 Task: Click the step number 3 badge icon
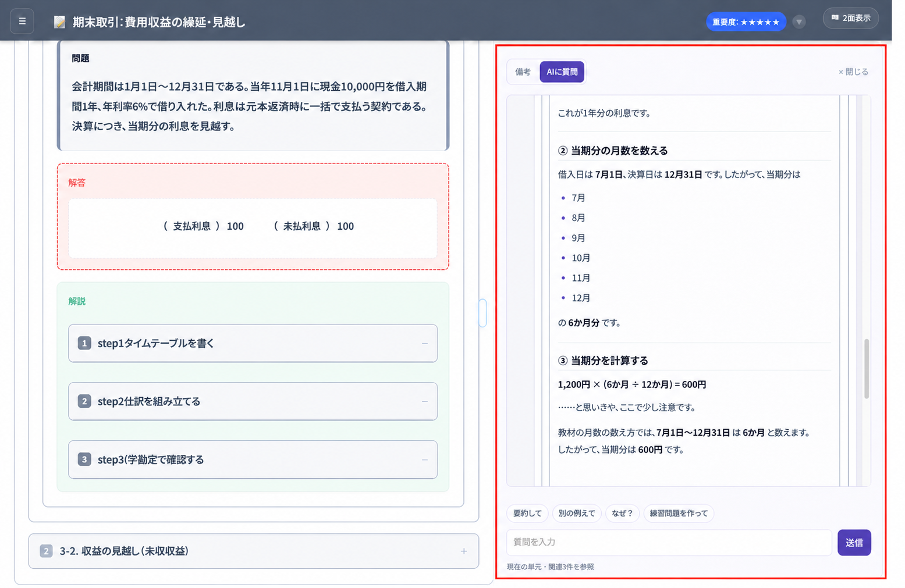(84, 460)
